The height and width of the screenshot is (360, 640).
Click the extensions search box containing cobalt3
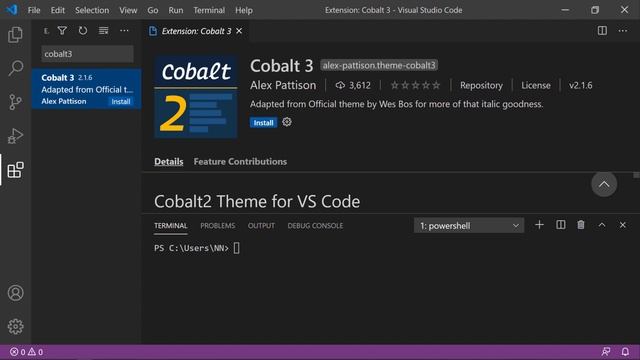click(87, 54)
